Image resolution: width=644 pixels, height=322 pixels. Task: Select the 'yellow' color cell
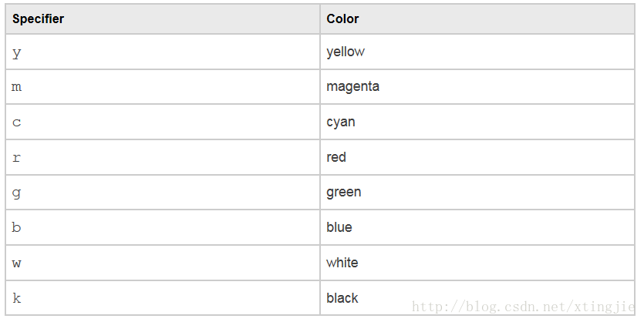click(x=477, y=52)
